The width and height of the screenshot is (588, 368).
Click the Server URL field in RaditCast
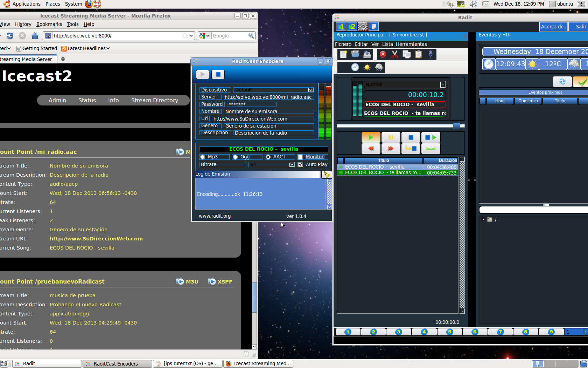tap(268, 97)
